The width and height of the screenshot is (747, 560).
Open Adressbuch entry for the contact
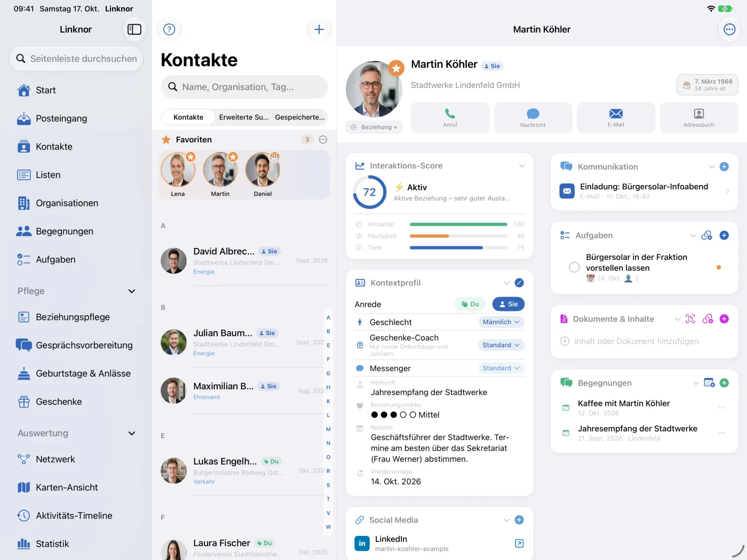699,117
